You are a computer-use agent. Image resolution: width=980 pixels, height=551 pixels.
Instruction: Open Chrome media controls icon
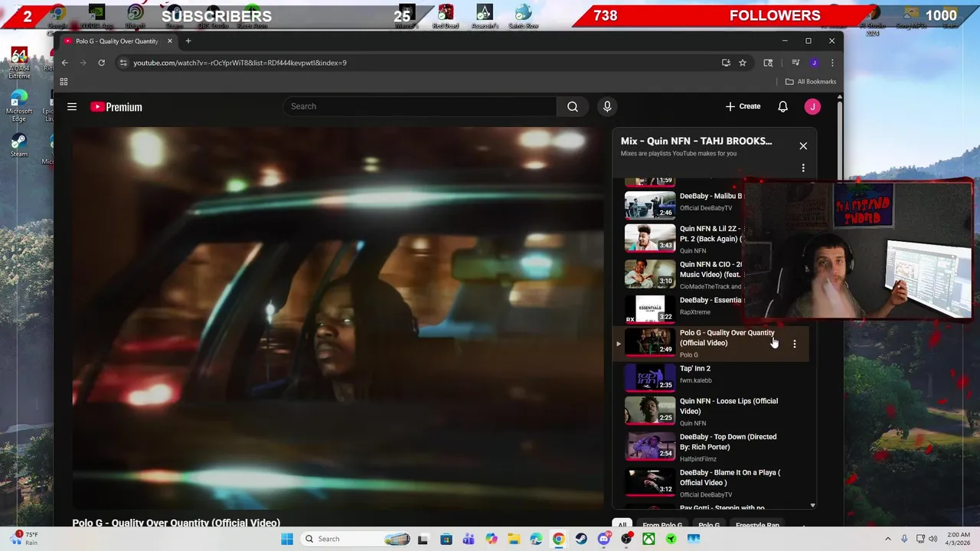pyautogui.click(x=795, y=63)
